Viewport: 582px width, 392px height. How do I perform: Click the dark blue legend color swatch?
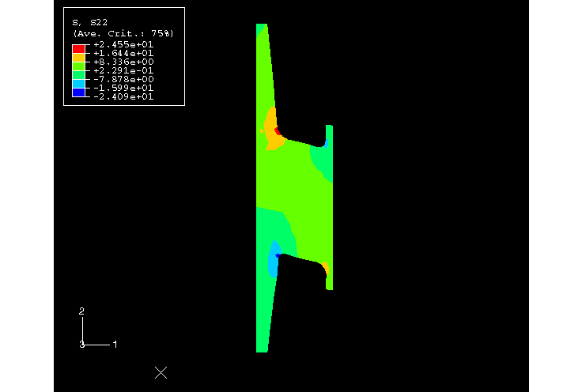click(x=79, y=92)
